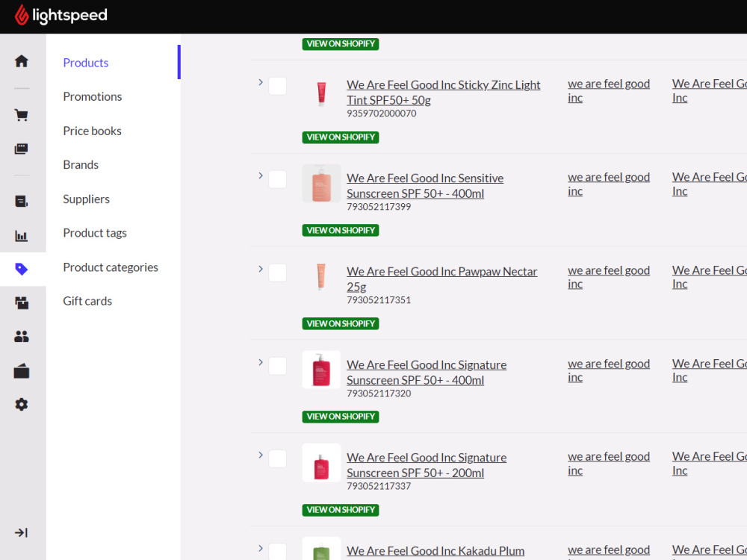Open brand link in Sticky Zinc row
This screenshot has height=560, width=747.
[608, 91]
